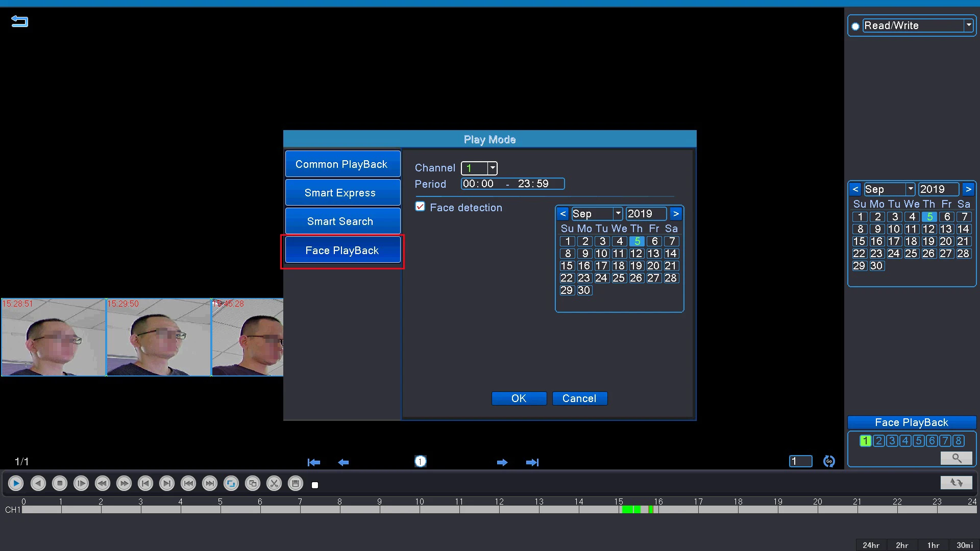This screenshot has width=980, height=551.
Task: Click the fullscreen window icon in playback bar
Action: click(x=253, y=483)
